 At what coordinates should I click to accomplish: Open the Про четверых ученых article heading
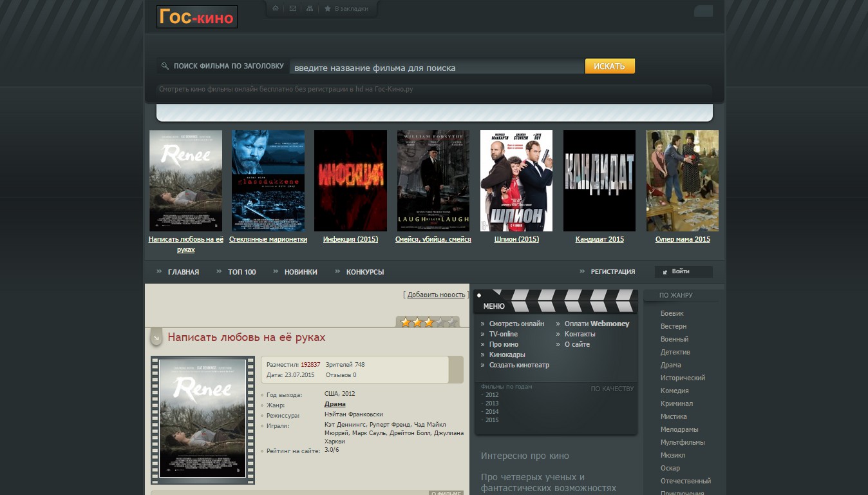pos(549,483)
